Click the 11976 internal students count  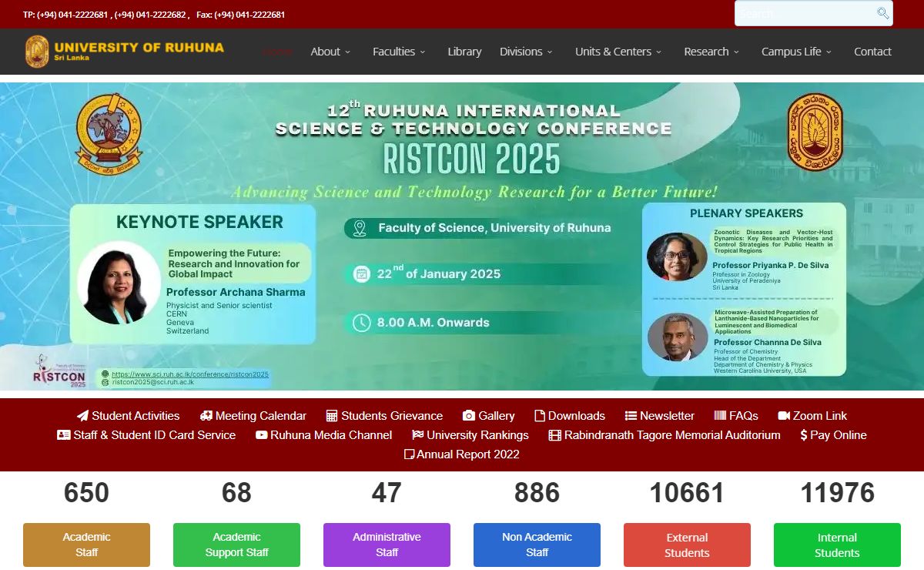coord(837,493)
